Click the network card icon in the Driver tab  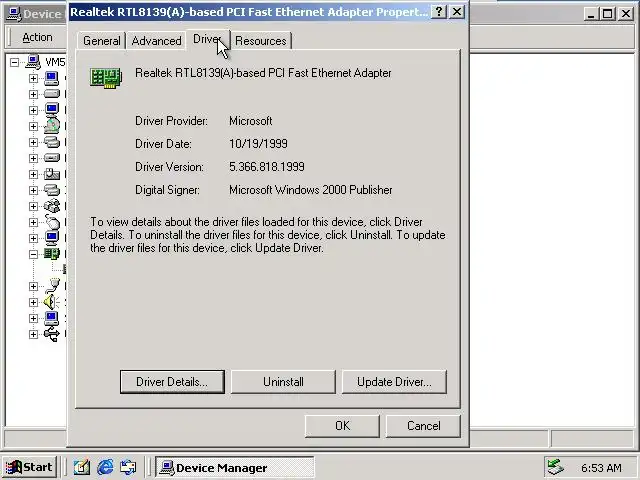pos(106,78)
